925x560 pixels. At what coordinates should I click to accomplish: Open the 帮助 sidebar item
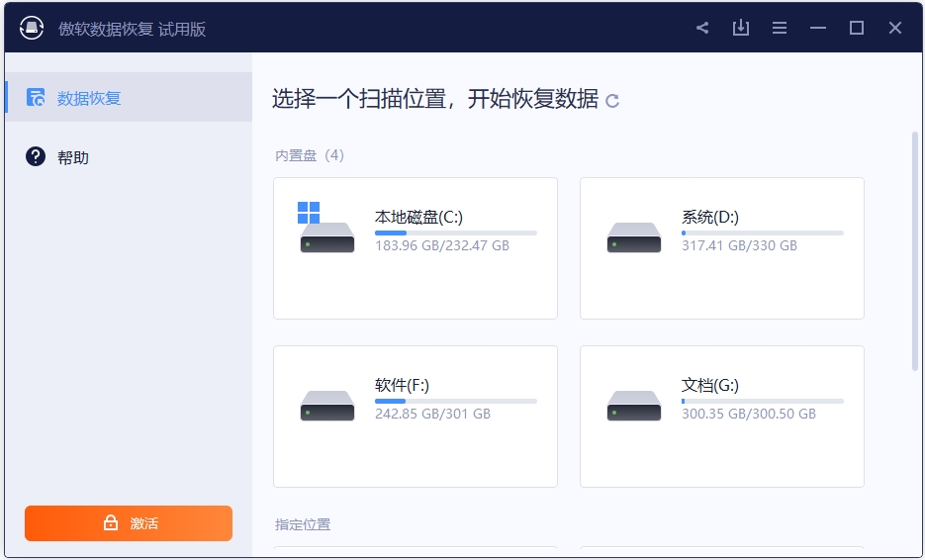click(x=73, y=157)
